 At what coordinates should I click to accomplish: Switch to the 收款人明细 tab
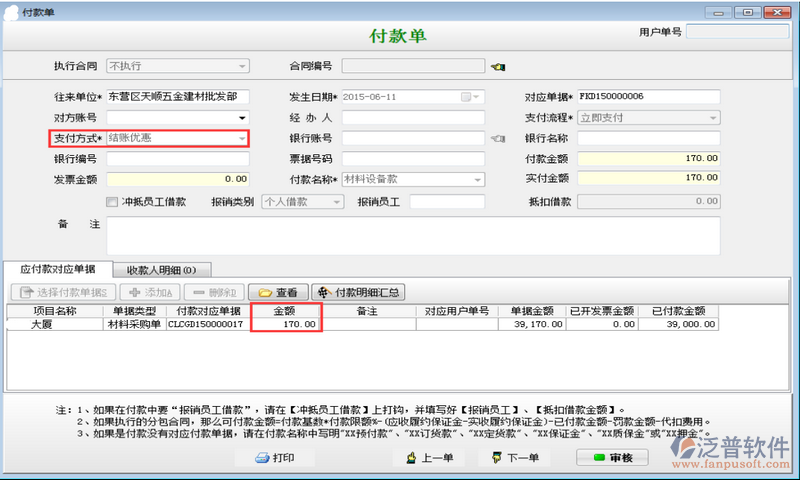(x=160, y=270)
